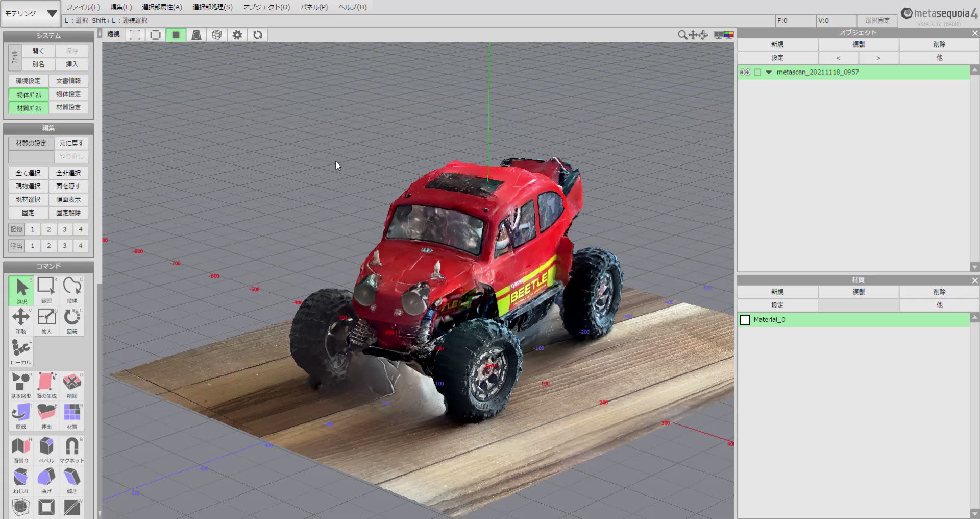
Task: Activate the 回転 (Rotate) tool
Action: click(x=72, y=321)
